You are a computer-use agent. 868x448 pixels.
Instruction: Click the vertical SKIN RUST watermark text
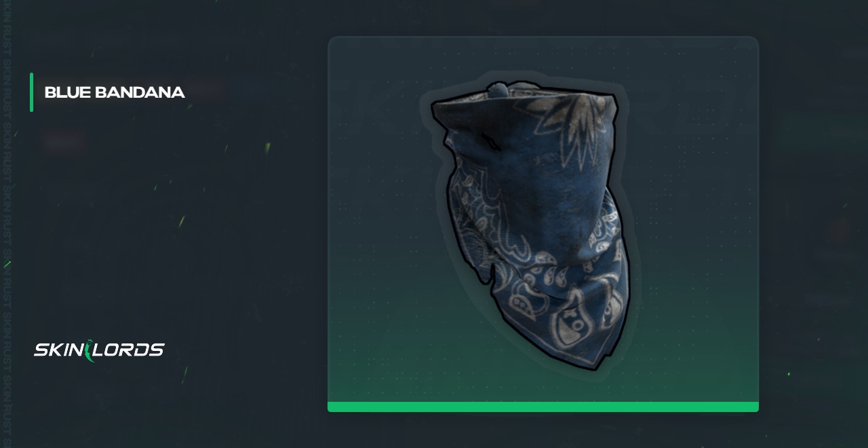(x=7, y=224)
